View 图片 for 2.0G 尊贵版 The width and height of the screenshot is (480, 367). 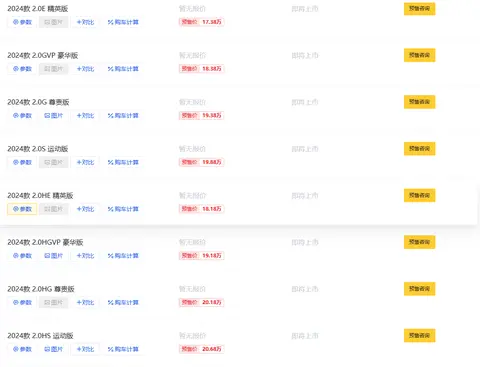click(x=53, y=115)
